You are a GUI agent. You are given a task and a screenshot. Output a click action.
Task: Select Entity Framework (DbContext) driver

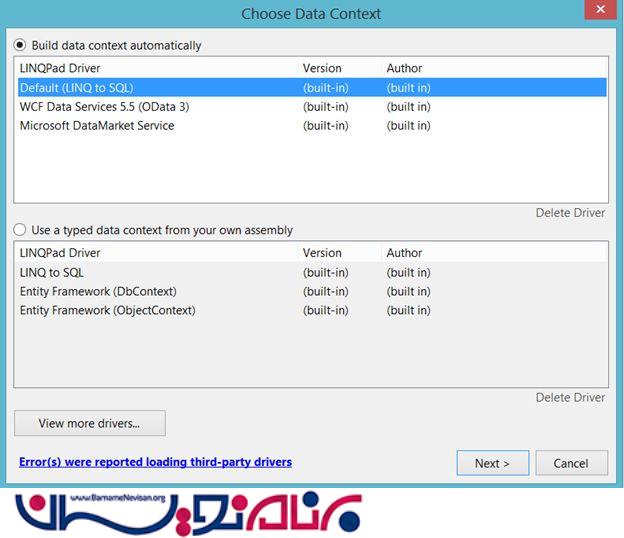pyautogui.click(x=98, y=291)
